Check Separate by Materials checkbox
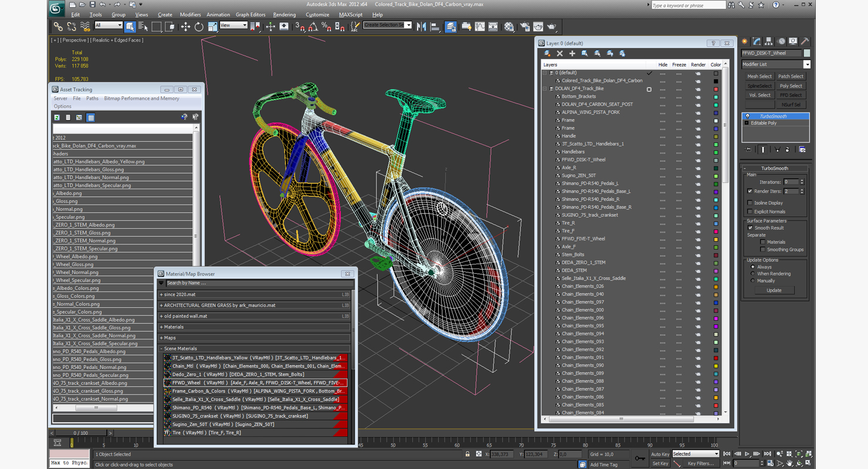 tap(762, 242)
